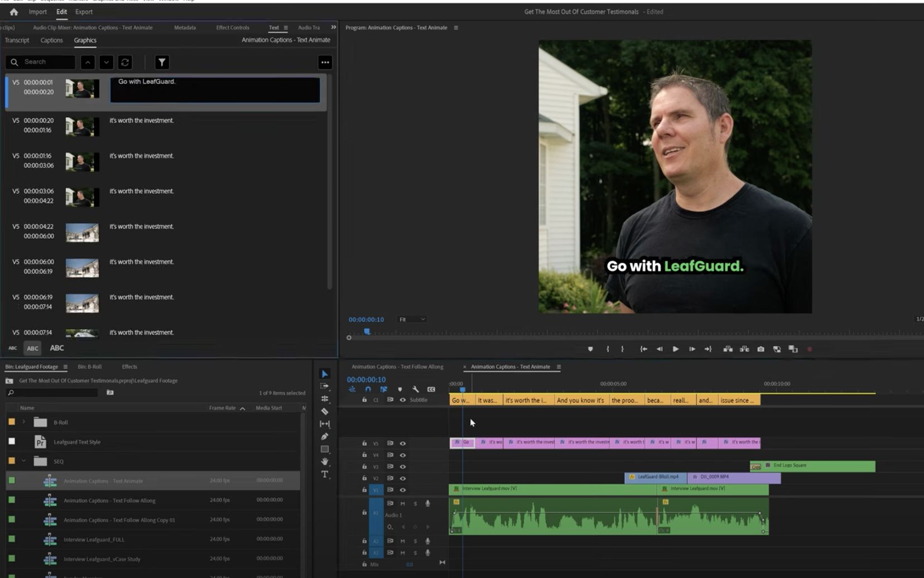Click the filter funnel icon in Text panel
This screenshot has height=578, width=924.
(x=162, y=62)
